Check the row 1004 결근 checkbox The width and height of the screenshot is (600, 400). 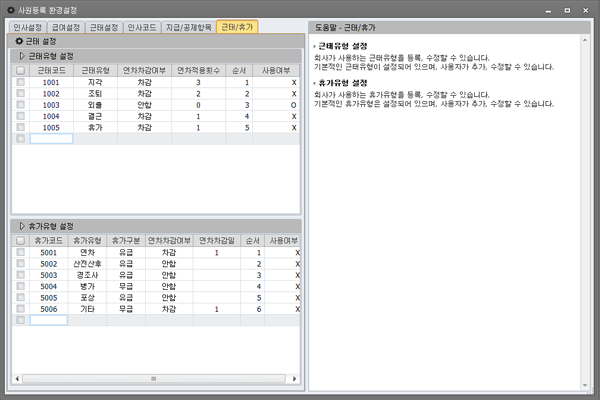[x=21, y=116]
